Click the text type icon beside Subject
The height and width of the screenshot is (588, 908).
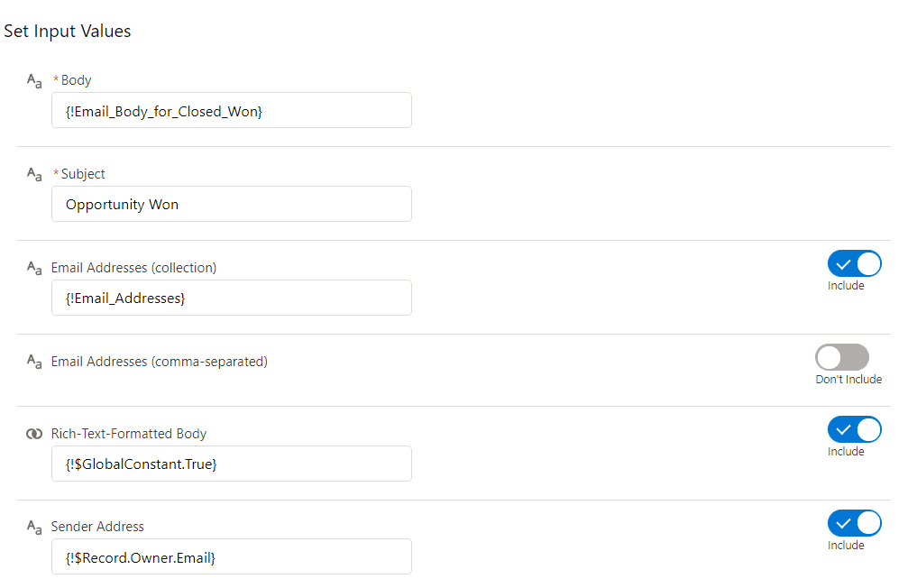[x=34, y=174]
